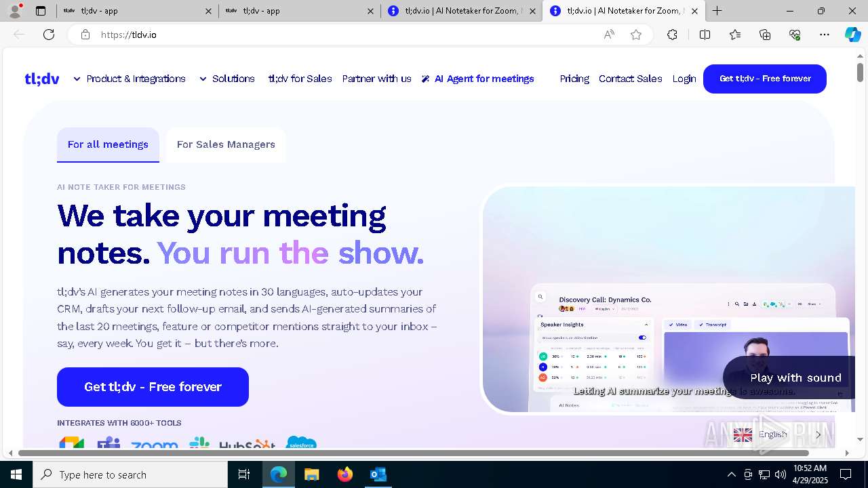Viewport: 868px width, 488px height.
Task: Open Task View on the taskbar
Action: click(244, 474)
